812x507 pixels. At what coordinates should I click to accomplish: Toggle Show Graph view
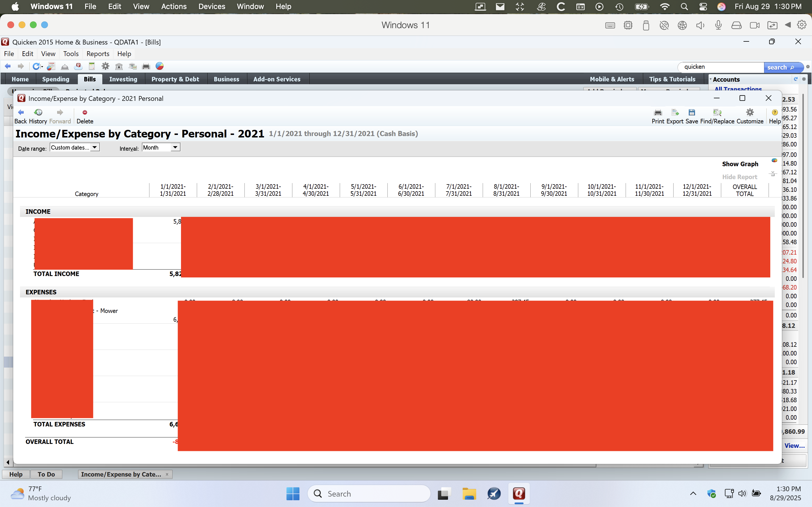coord(740,164)
